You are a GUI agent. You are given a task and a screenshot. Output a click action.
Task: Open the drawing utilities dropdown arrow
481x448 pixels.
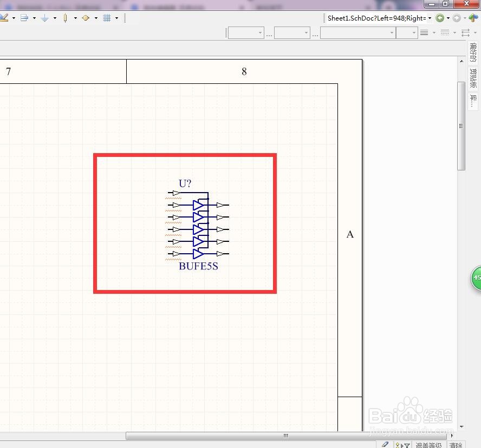tap(14, 18)
